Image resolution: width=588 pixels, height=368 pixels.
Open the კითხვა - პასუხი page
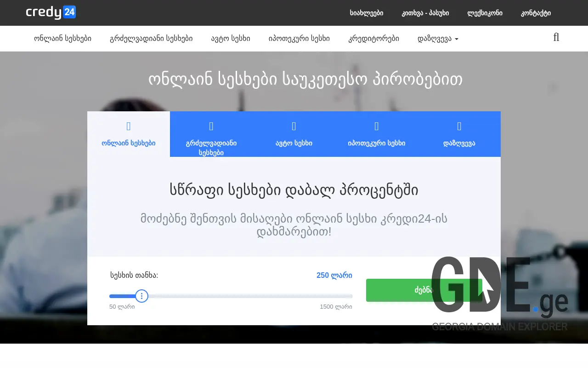coord(425,13)
